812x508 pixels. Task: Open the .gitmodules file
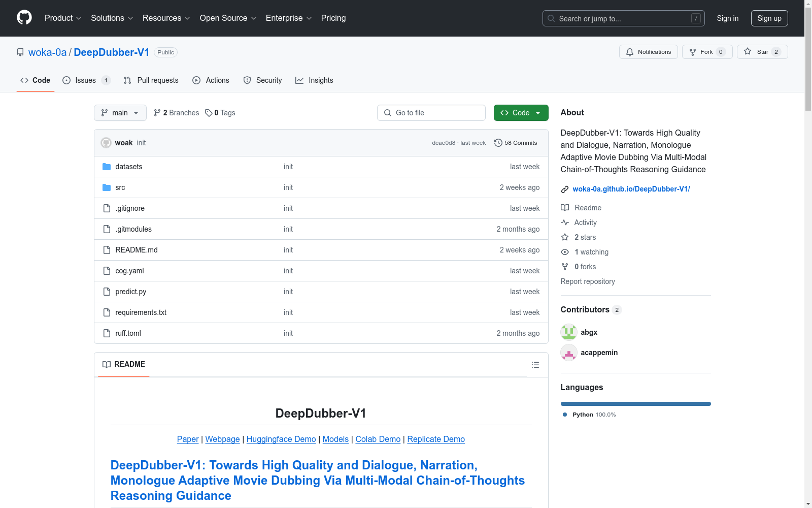tap(133, 229)
